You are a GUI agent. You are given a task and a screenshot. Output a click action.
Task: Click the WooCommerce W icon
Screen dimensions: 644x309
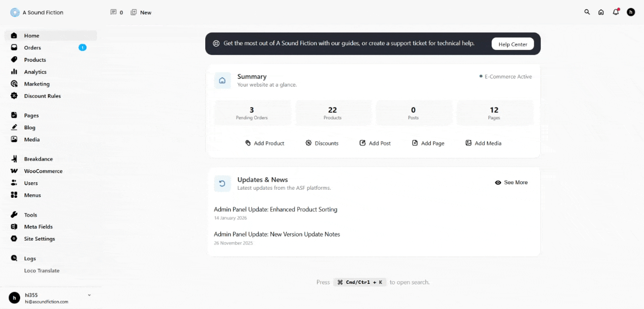[14, 171]
